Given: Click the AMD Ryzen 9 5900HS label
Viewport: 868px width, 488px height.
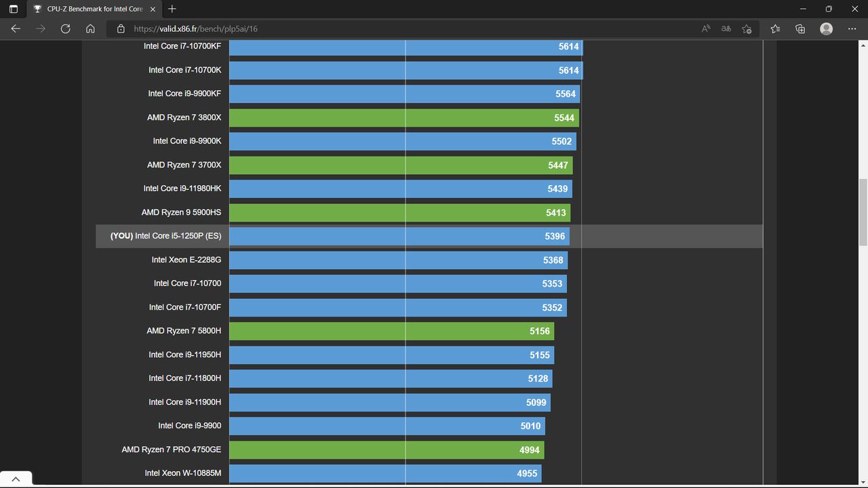Looking at the screenshot, I should [181, 212].
